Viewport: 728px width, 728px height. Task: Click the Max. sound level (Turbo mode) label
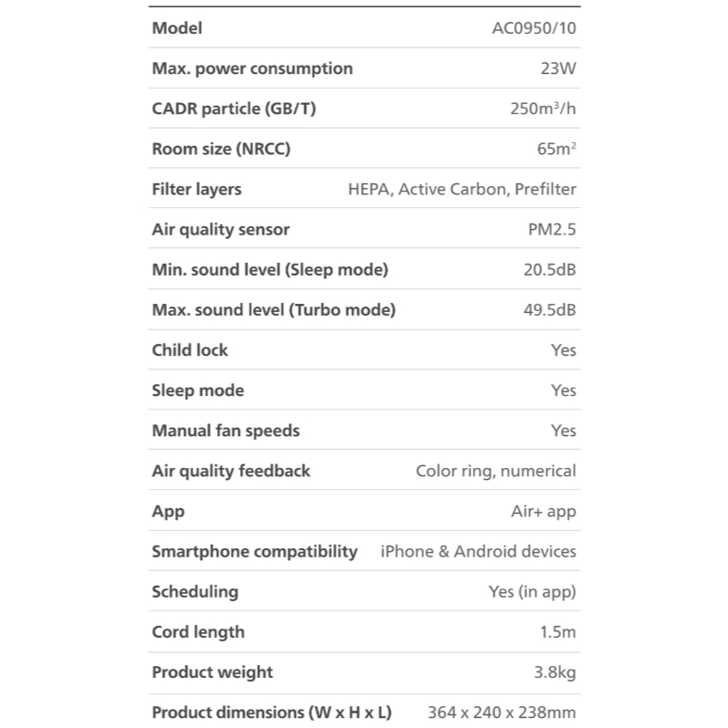pos(274,310)
